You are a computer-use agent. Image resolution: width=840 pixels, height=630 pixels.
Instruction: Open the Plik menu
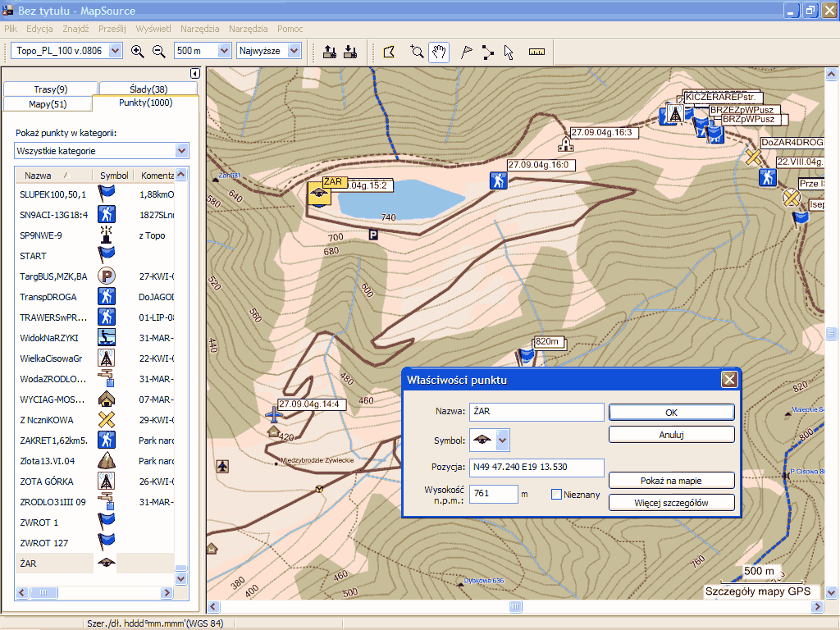[x=11, y=29]
